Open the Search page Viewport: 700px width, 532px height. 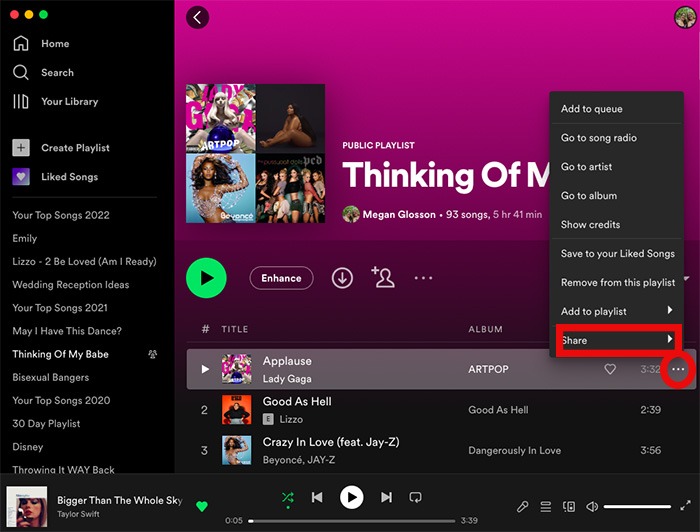pos(43,72)
